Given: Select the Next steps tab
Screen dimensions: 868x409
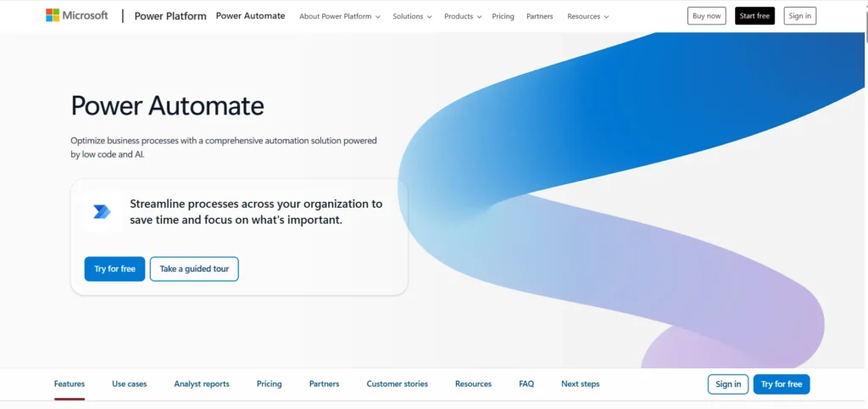Looking at the screenshot, I should (580, 384).
